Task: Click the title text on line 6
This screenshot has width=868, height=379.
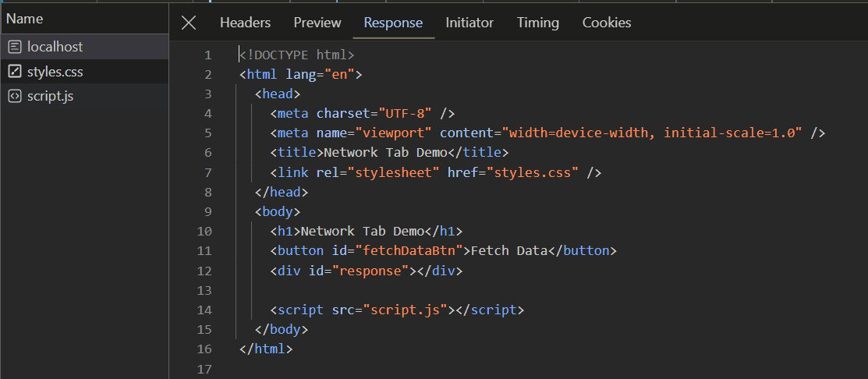Action: click(385, 153)
